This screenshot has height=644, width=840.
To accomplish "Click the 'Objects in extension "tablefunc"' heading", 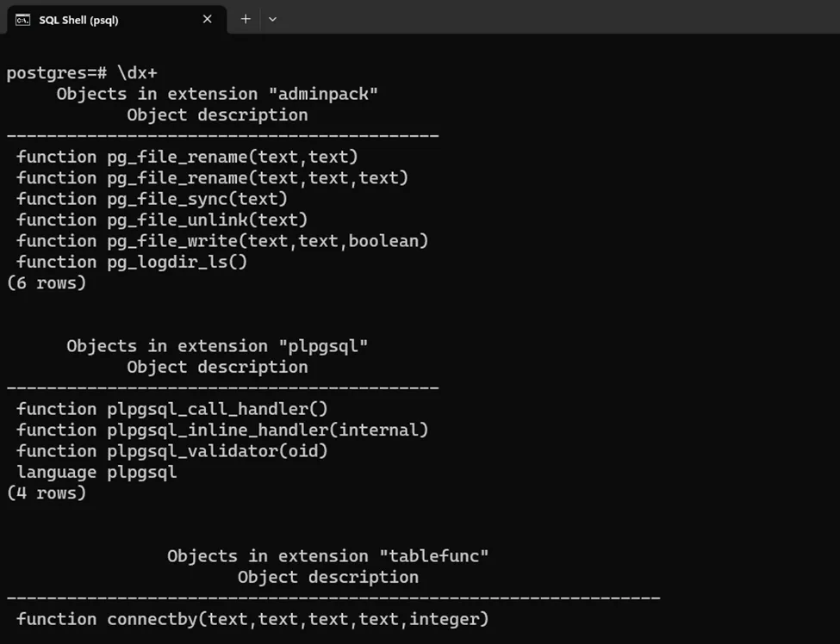I will tap(328, 556).
